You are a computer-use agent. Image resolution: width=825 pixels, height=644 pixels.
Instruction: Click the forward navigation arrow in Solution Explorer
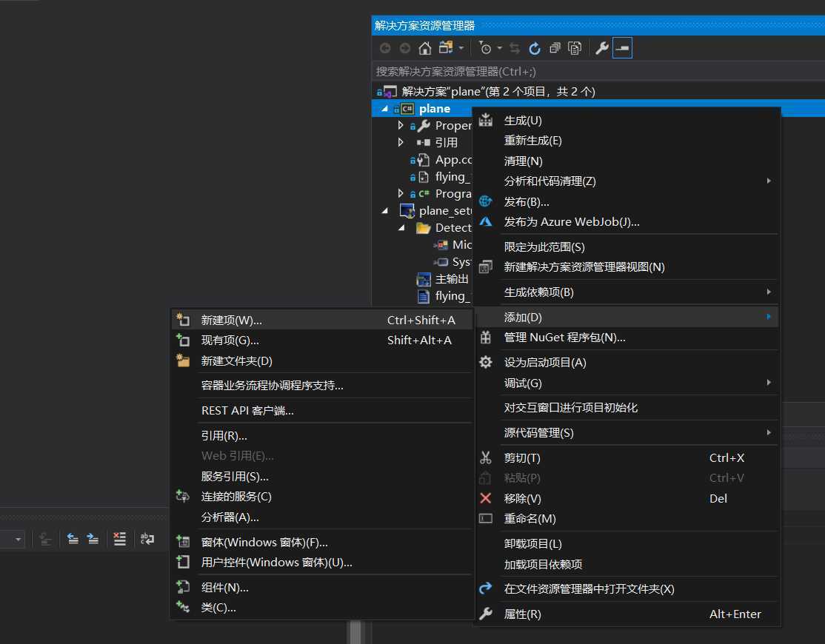point(404,48)
